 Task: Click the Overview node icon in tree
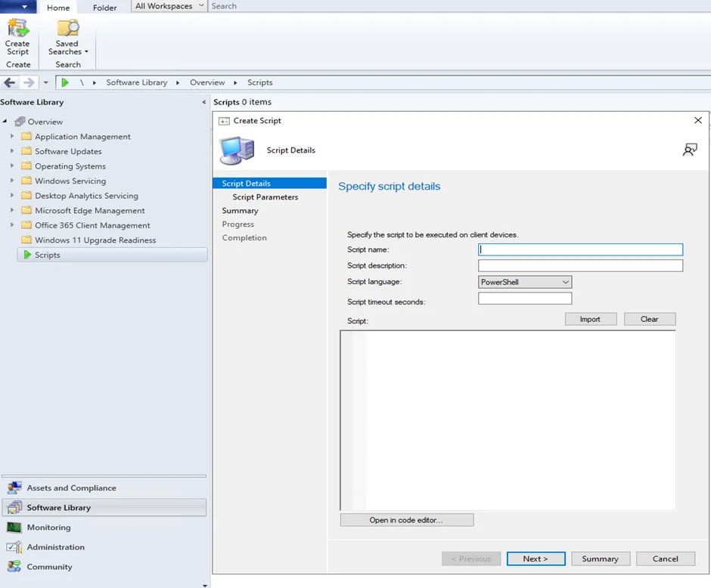click(20, 122)
